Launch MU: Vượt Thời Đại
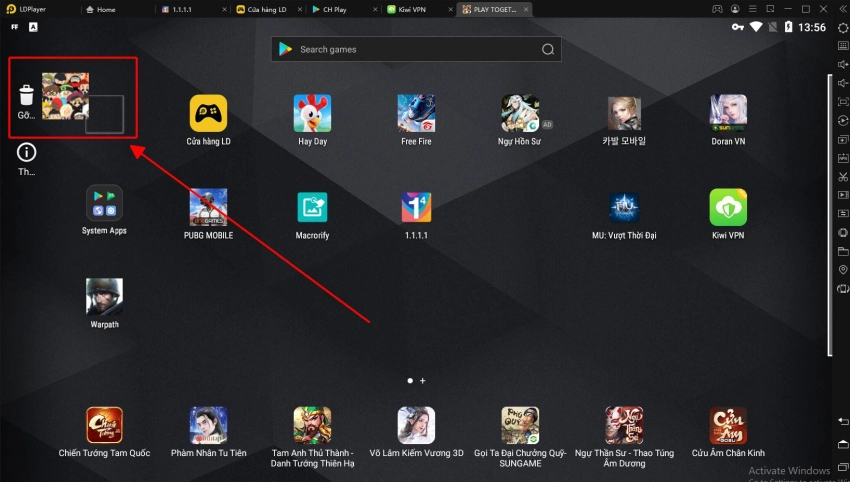Screen dimensions: 850x482 click(624, 207)
